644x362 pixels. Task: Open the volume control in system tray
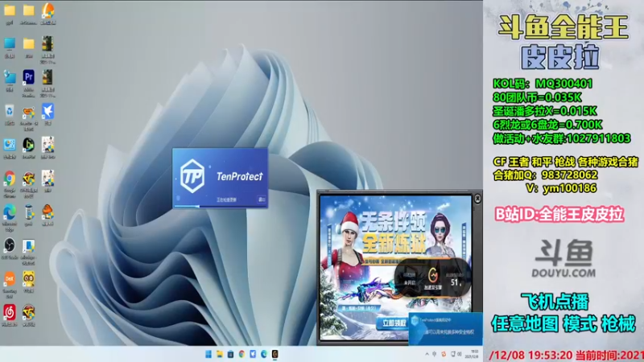tap(460, 354)
